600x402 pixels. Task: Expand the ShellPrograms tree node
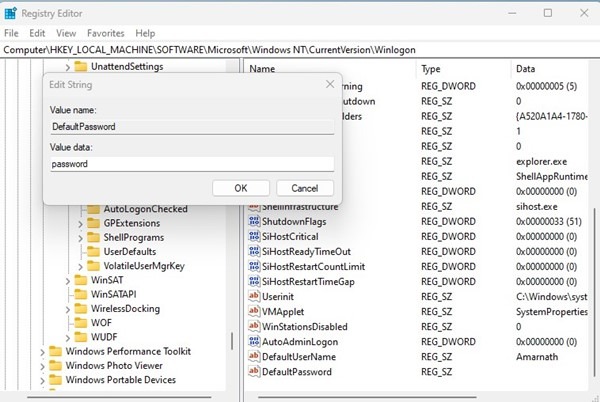(x=80, y=238)
